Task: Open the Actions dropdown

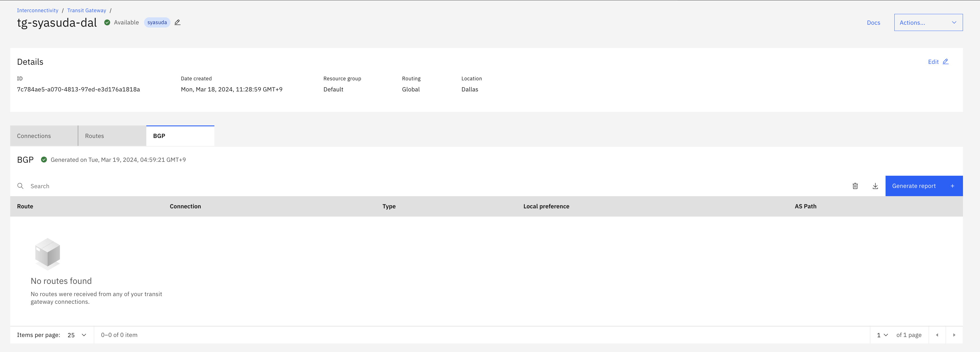Action: pos(928,22)
